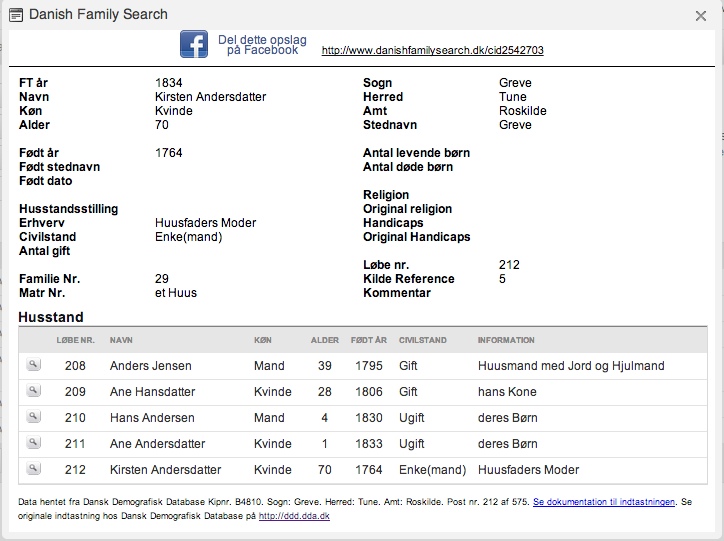Screen dimensions: 724x541
Task: Click the LØBE NR. column header
Action: pyautogui.click(x=75, y=340)
